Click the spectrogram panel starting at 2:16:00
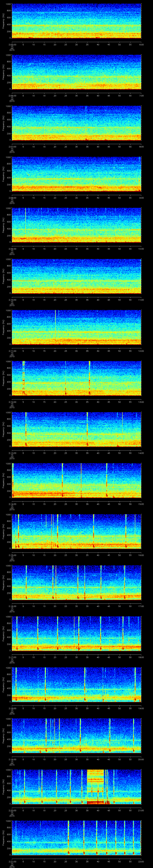The height and width of the screenshot is (868, 153). pyautogui.click(x=76, y=583)
